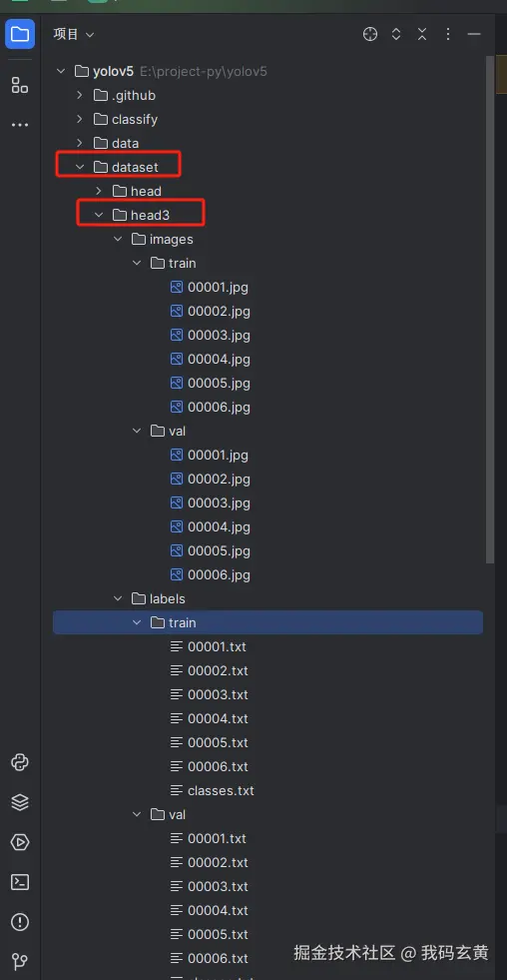Open the Project tool window folder icon
507x980 pixels.
click(x=19, y=34)
